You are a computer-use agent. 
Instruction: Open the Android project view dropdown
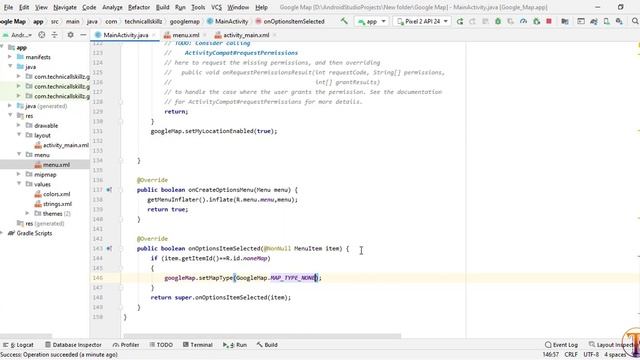(x=18, y=35)
